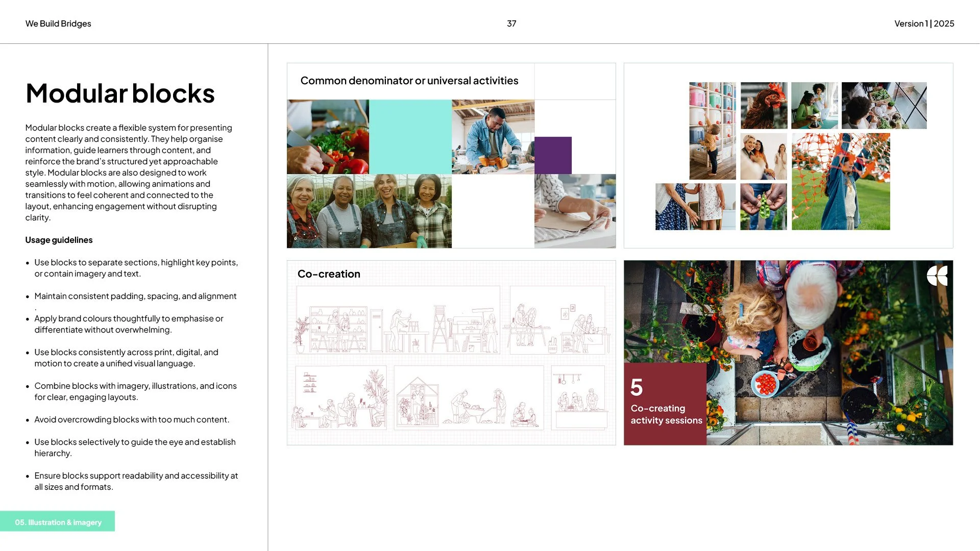Click Common denominator or universal activities heading
980x551 pixels.
[x=409, y=81]
